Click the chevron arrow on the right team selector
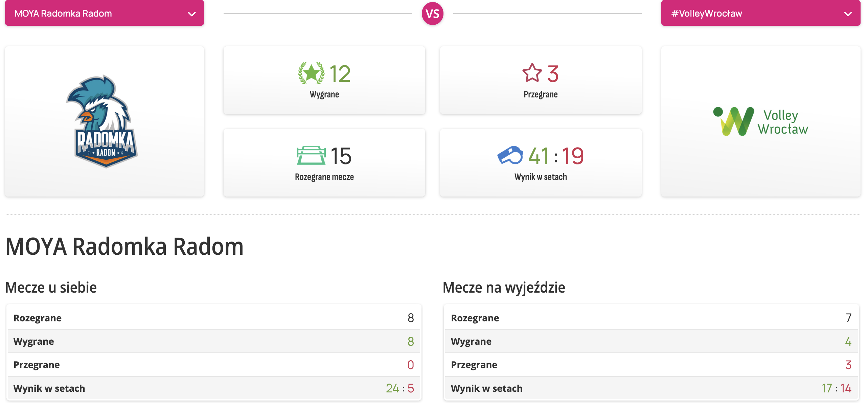The image size is (868, 410). point(848,14)
